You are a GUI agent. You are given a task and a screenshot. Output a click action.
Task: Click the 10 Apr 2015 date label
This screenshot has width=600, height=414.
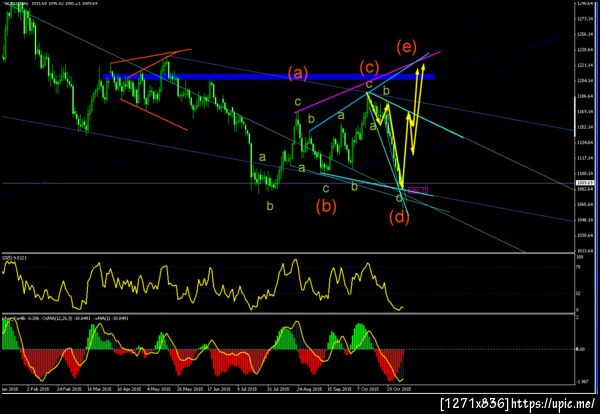click(x=129, y=389)
